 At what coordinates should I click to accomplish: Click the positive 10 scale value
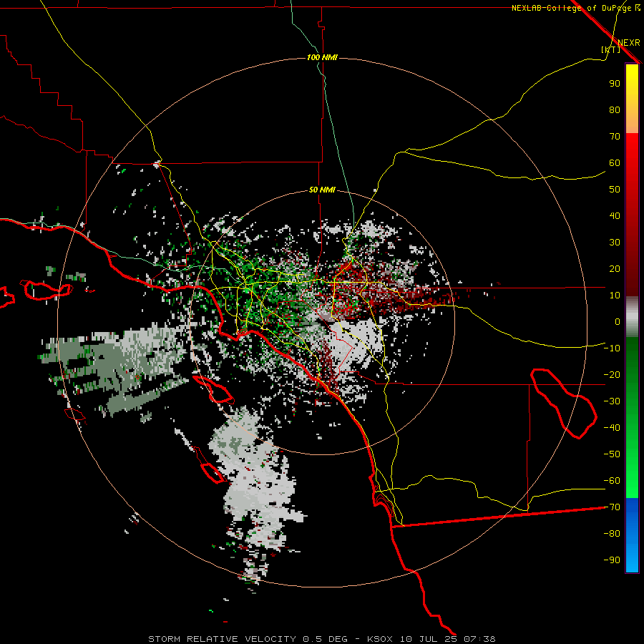click(x=615, y=296)
